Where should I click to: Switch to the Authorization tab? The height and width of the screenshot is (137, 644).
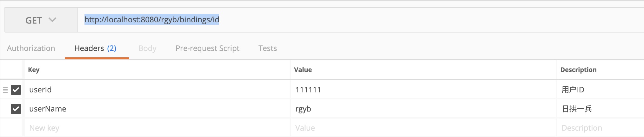click(31, 48)
